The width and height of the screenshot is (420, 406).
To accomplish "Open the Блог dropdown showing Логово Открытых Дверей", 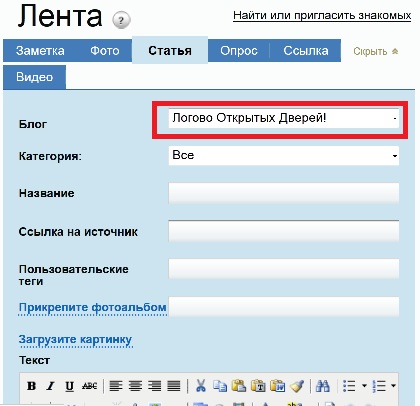I will click(x=284, y=118).
